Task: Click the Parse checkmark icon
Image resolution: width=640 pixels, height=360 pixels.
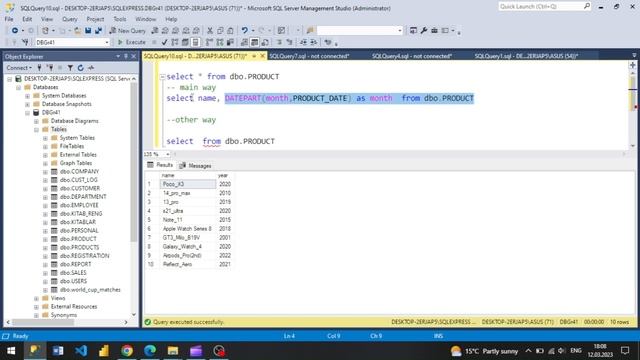Action: pos(164,42)
